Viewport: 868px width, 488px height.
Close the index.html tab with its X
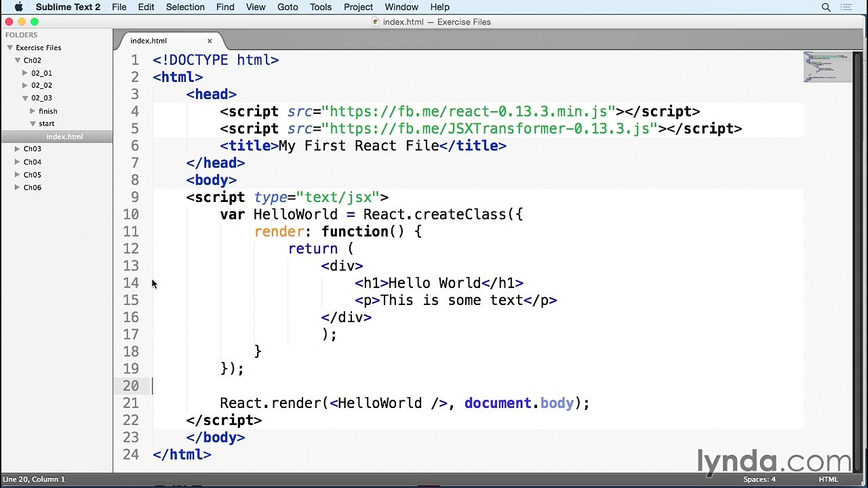click(210, 41)
